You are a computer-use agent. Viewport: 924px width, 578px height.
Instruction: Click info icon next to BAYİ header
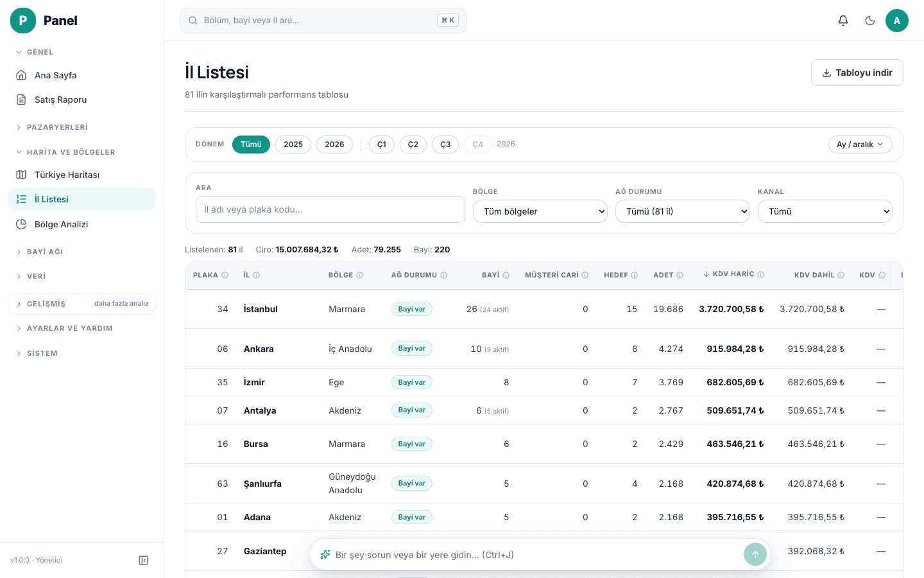(506, 275)
